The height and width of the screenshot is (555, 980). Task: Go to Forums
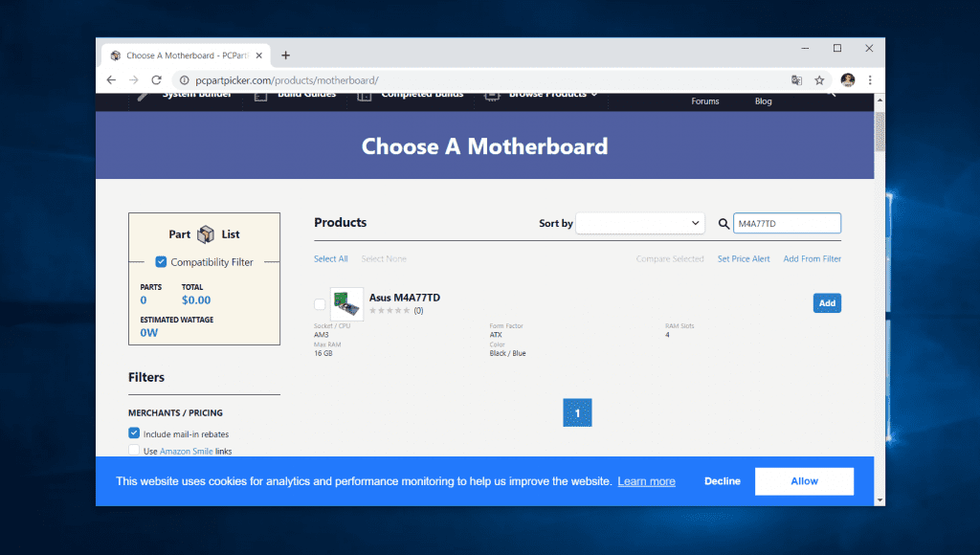[x=705, y=101]
